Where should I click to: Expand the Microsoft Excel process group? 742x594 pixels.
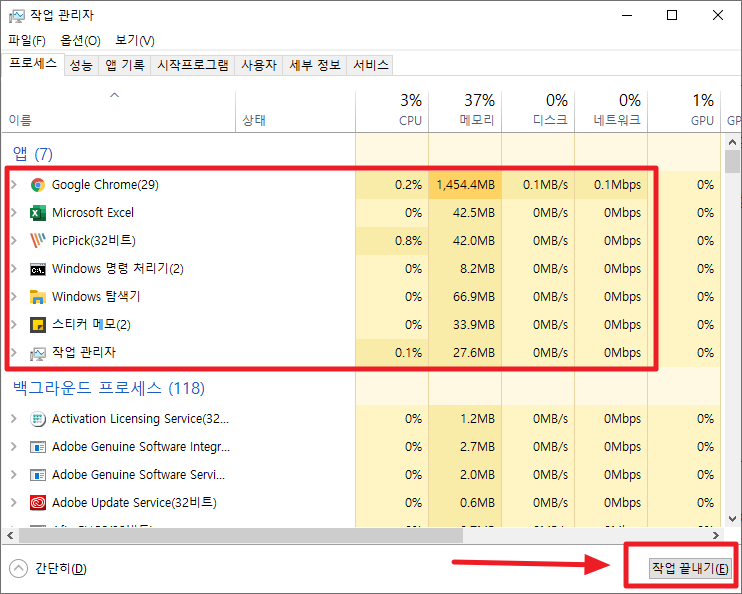[14, 213]
